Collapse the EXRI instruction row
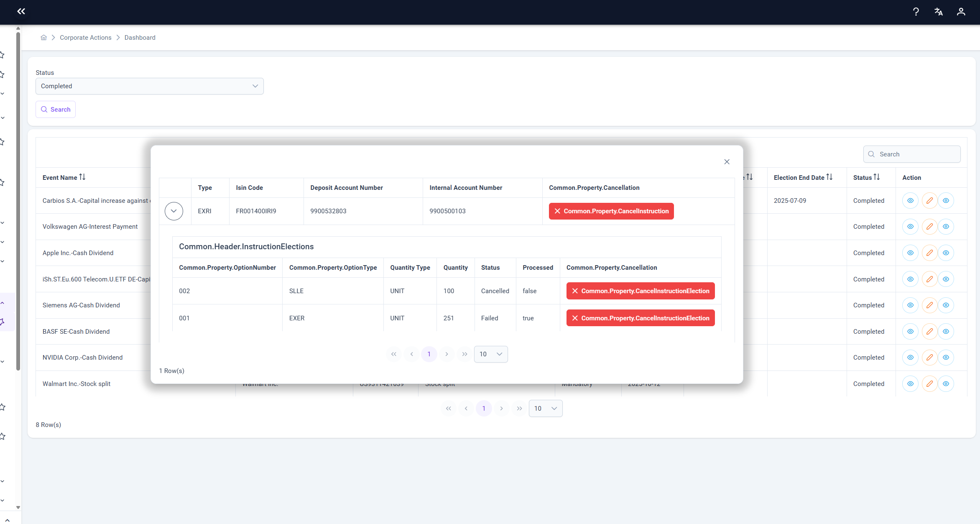This screenshot has height=524, width=980. (x=174, y=211)
